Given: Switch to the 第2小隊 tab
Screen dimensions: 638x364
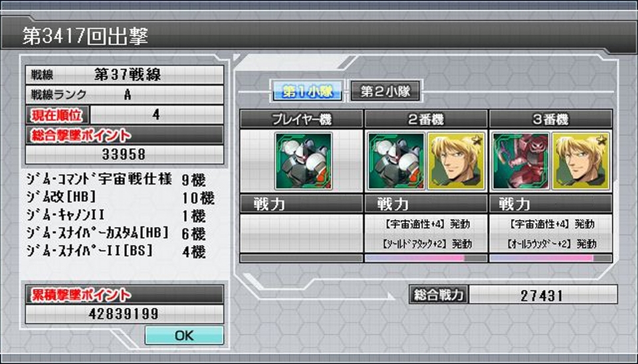Looking at the screenshot, I should click(x=385, y=91).
